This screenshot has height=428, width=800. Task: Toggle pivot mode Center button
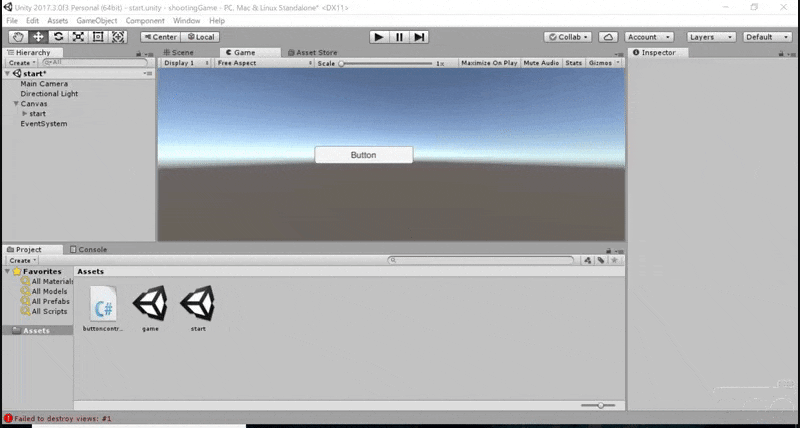(x=160, y=37)
